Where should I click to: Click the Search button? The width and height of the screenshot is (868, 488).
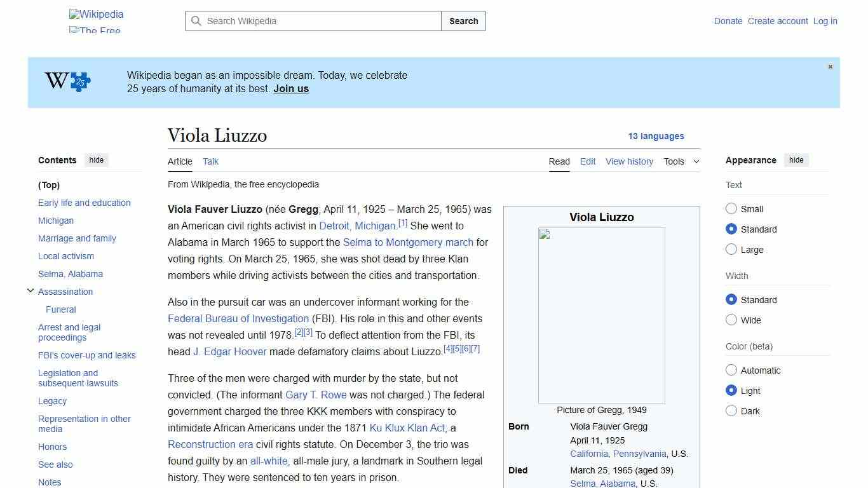pyautogui.click(x=463, y=21)
